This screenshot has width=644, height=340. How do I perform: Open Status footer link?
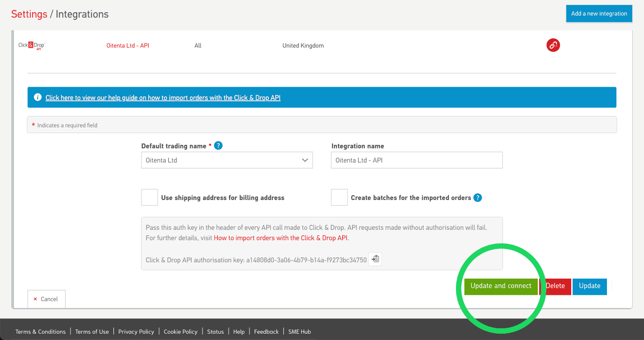[216, 331]
